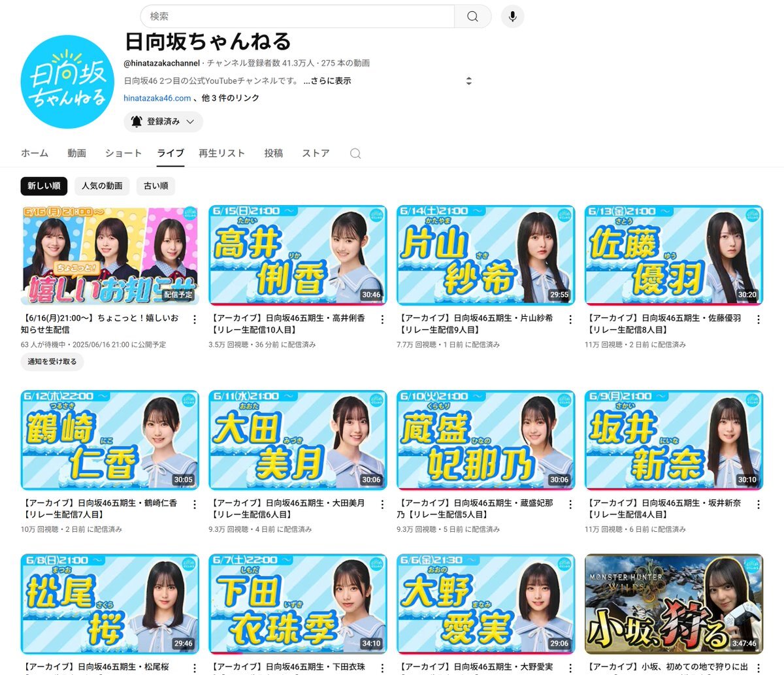Open more options for 蔵盛妃那乃 archive video
784x675 pixels.
[x=570, y=504]
